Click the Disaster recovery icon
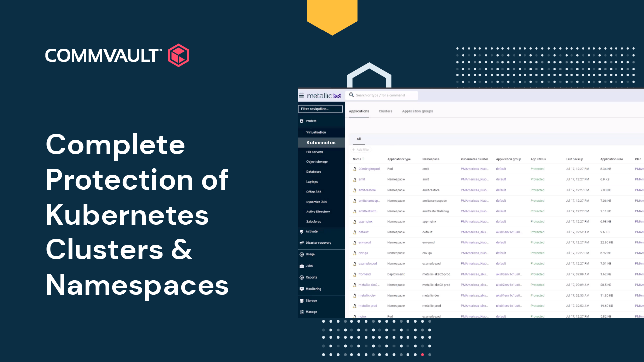 (302, 243)
